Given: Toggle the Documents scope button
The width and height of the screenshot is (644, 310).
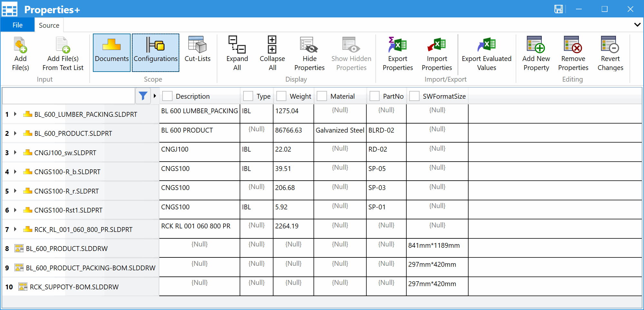Looking at the screenshot, I should pyautogui.click(x=112, y=53).
